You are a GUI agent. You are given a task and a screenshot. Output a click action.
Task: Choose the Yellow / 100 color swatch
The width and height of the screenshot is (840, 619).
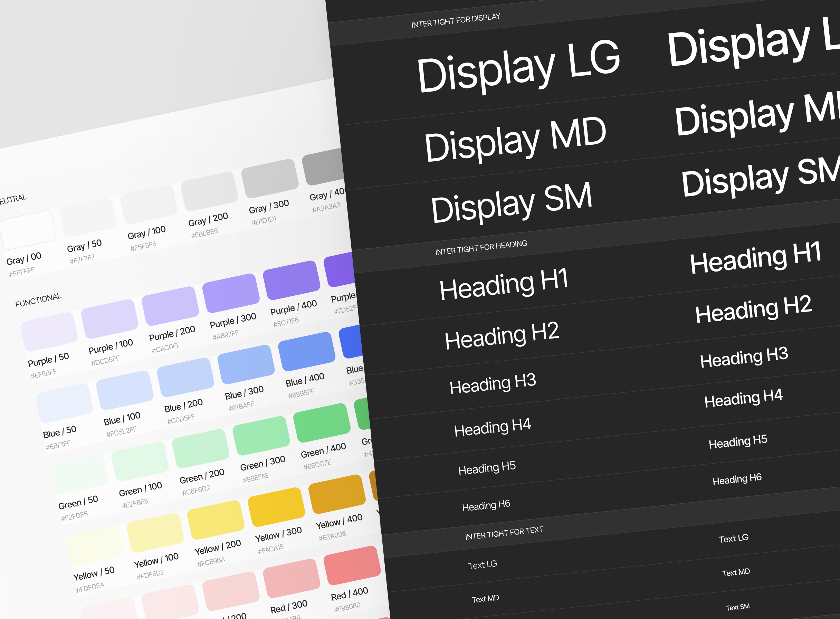pos(155,533)
